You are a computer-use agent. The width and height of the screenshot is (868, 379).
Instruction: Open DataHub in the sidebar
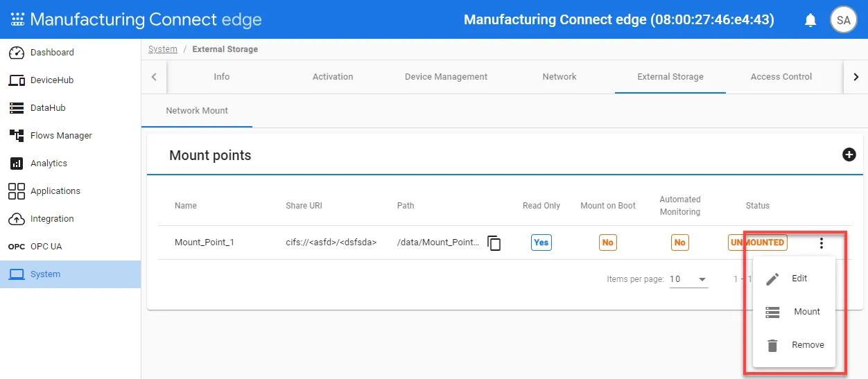coord(48,108)
